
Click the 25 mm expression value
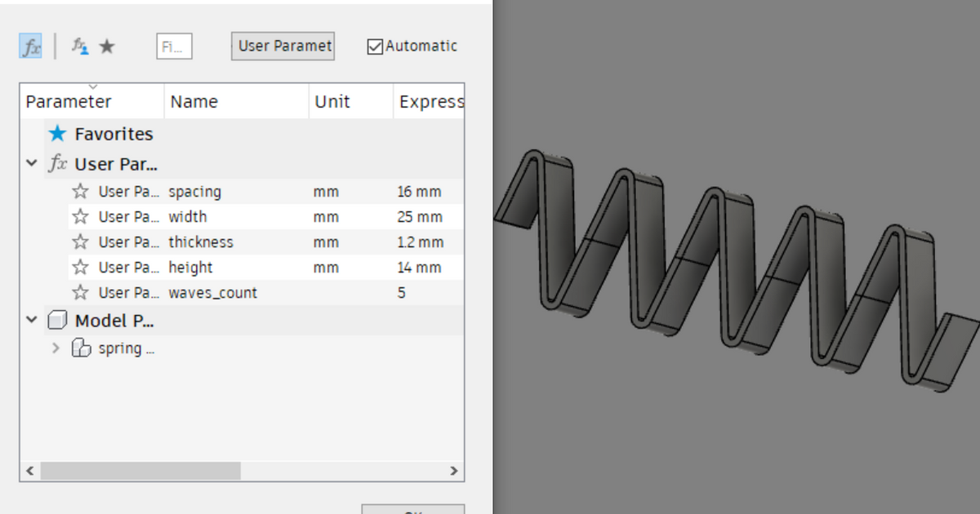pos(420,217)
